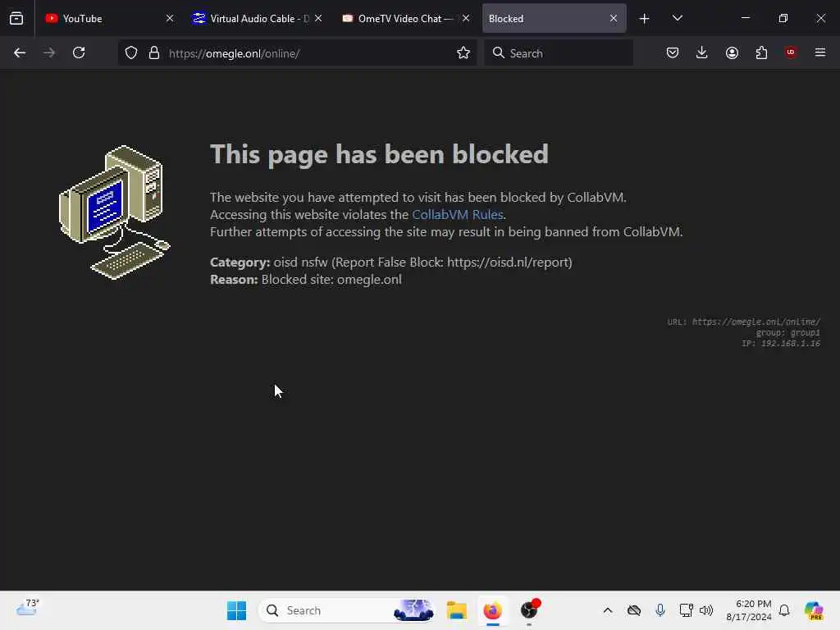Open Firefox View tab list icon
Image resolution: width=840 pixels, height=630 pixels.
[16, 18]
